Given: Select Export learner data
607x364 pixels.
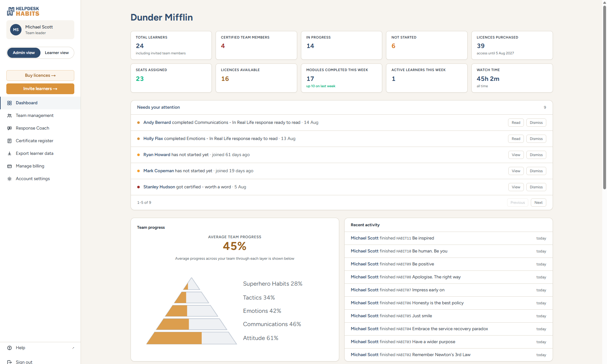Looking at the screenshot, I should [x=40, y=154].
